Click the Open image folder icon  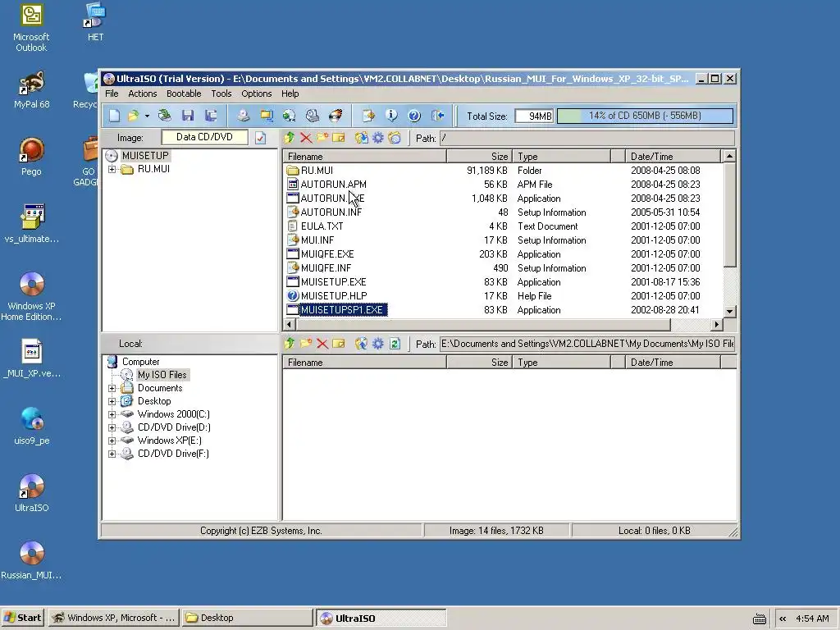pos(133,116)
